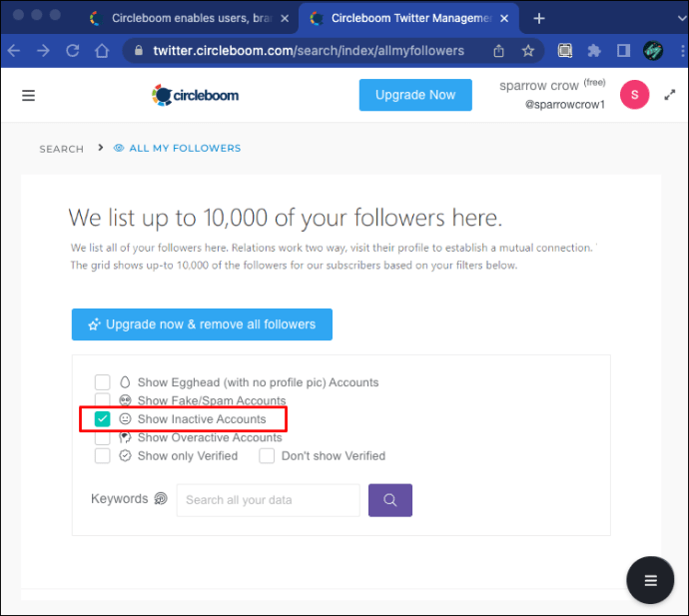
Task: Click the Overactive Accounts head icon
Action: (125, 437)
